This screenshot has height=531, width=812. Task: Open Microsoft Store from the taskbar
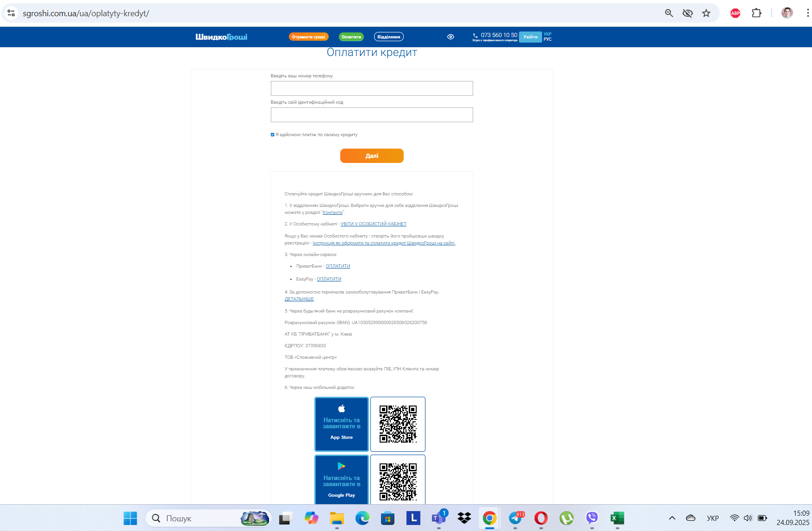[x=387, y=518]
